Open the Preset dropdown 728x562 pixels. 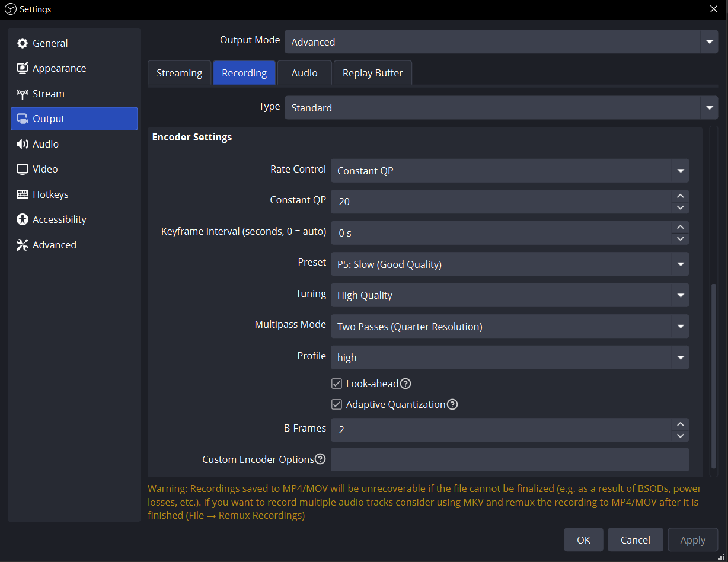coord(510,264)
